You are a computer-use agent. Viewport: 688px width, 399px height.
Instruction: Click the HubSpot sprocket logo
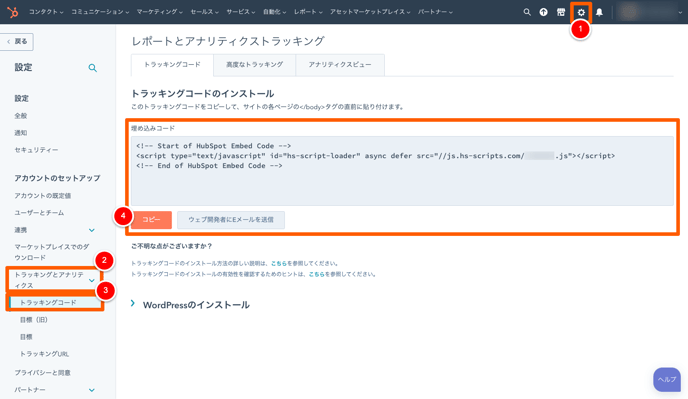click(x=13, y=12)
